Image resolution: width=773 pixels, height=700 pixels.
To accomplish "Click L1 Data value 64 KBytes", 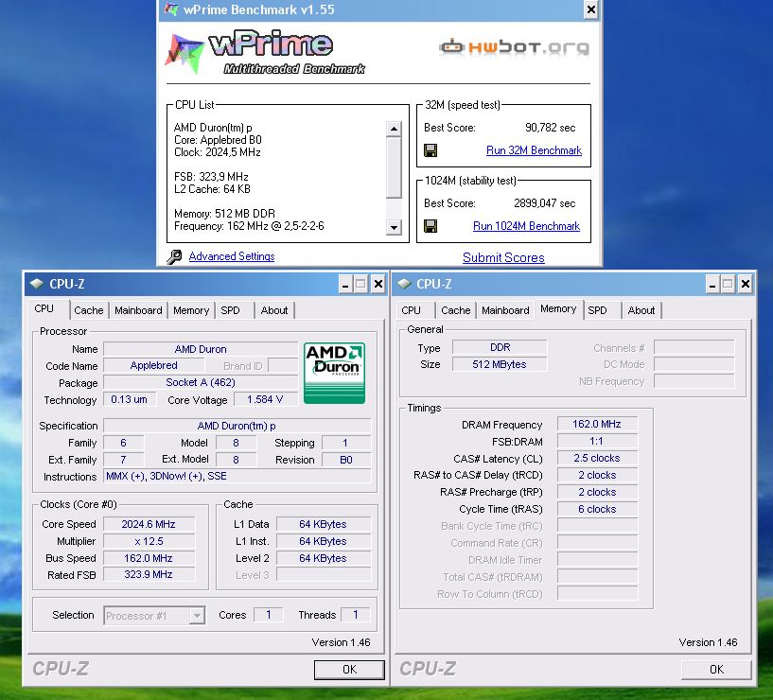I will point(324,524).
